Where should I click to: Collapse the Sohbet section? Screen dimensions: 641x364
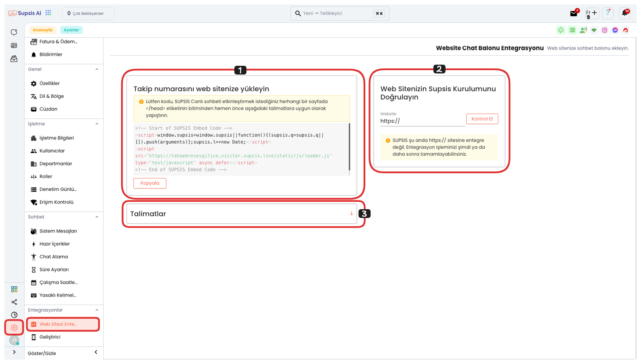pos(97,217)
